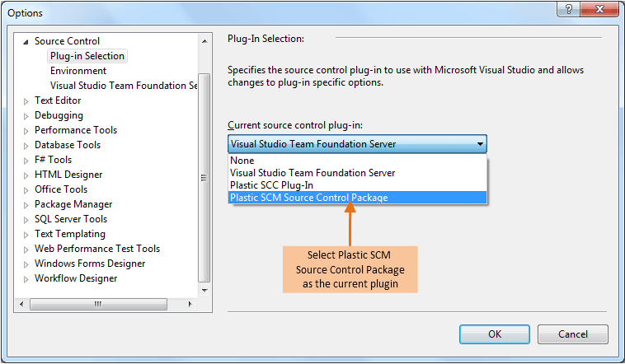Toggle the current plug-in dropdown arrow
Image resolution: width=625 pixels, height=364 pixels.
(x=481, y=144)
